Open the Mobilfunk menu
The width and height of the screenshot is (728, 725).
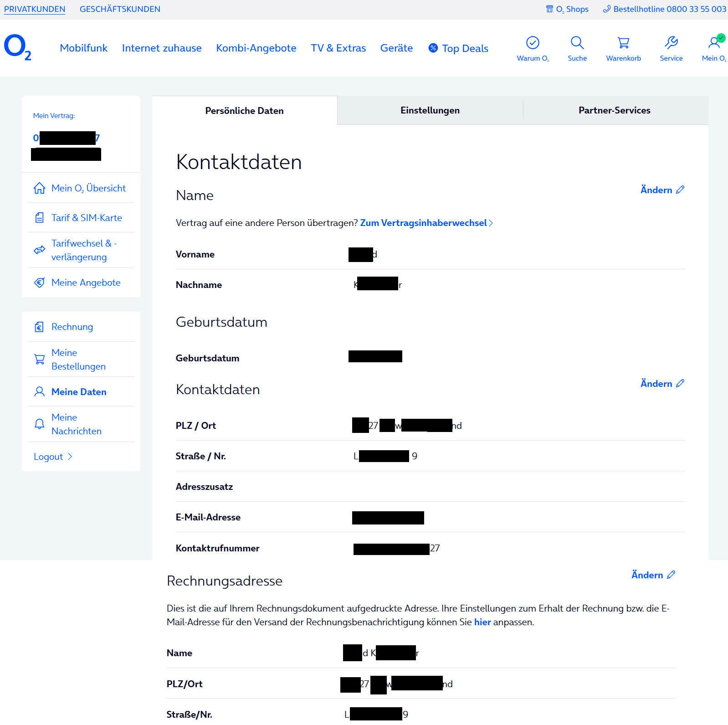(x=83, y=48)
